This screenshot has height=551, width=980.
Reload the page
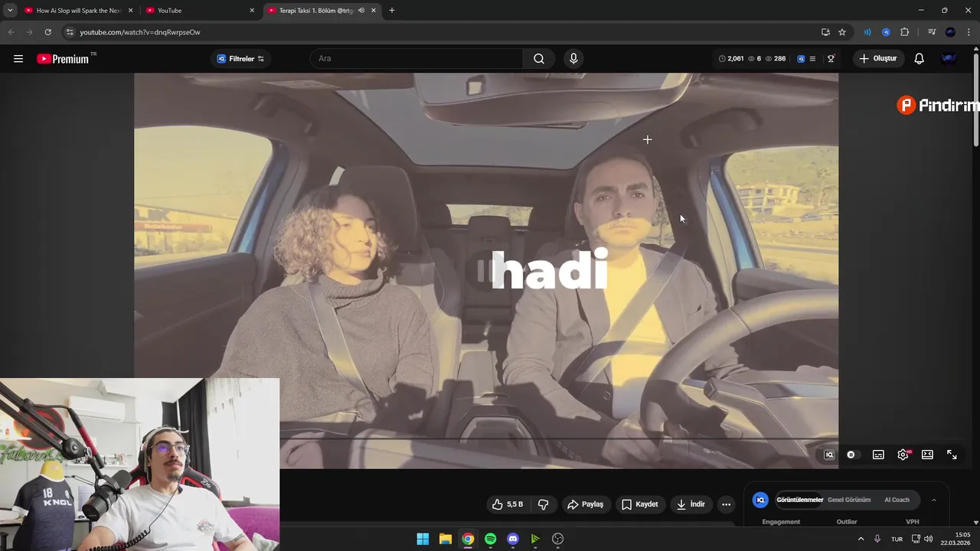click(47, 32)
